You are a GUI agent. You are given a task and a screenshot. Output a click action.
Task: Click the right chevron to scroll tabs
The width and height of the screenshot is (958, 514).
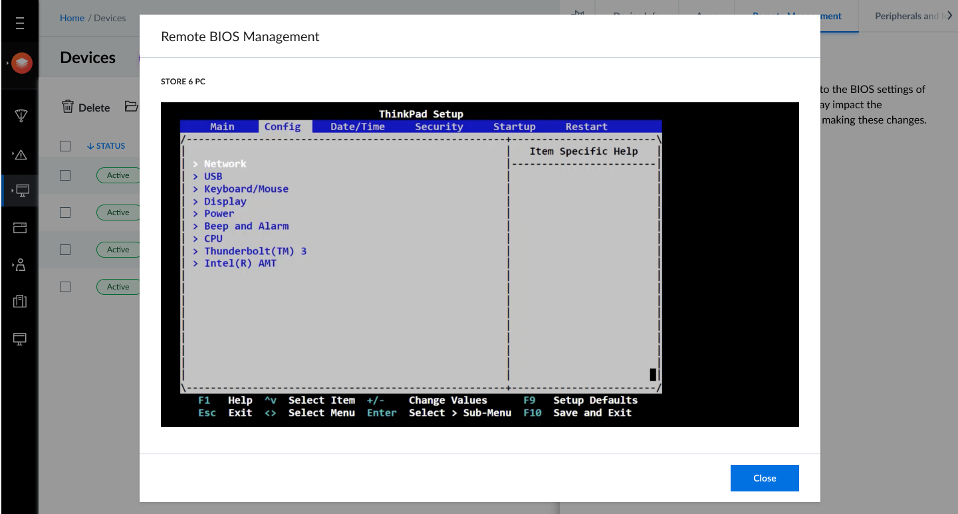click(949, 16)
